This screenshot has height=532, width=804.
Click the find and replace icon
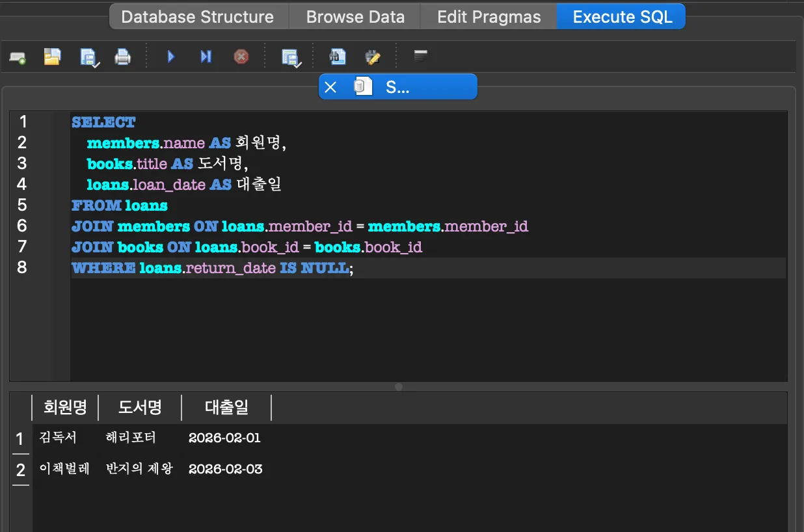coord(373,57)
